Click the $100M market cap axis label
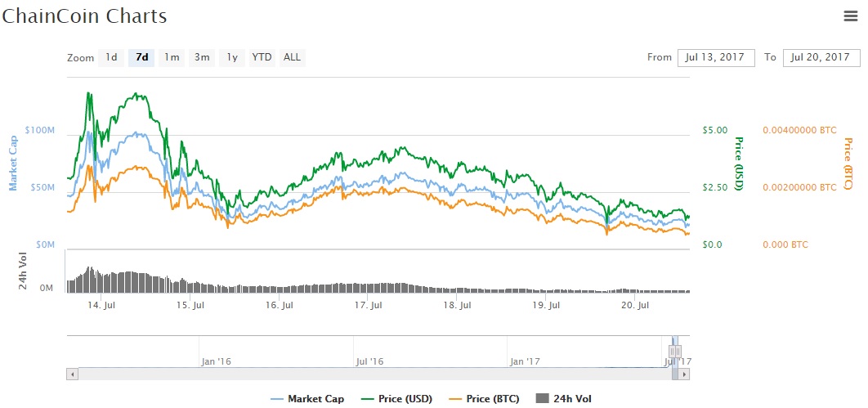The width and height of the screenshot is (868, 408). 40,130
